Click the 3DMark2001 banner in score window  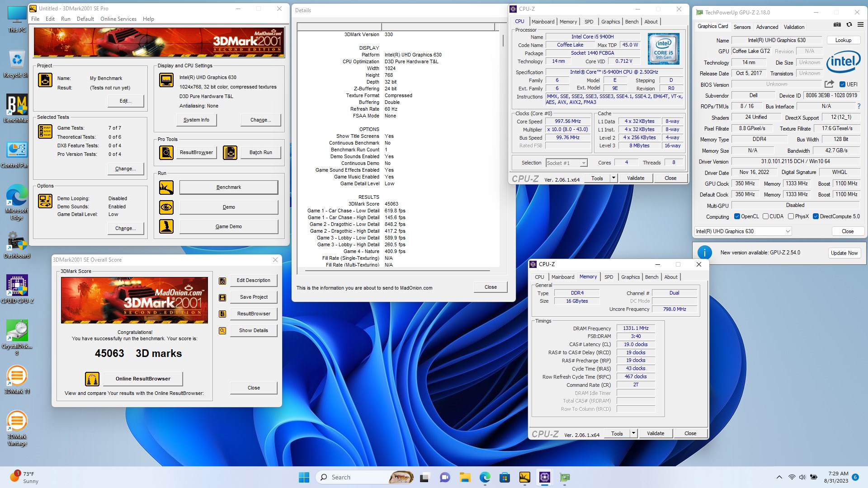point(134,300)
